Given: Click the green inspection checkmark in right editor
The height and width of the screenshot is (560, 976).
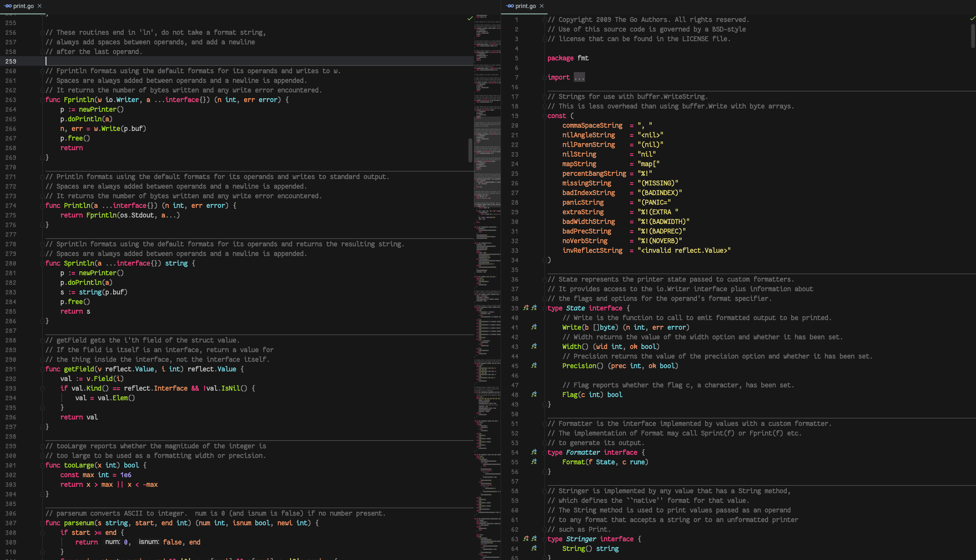Looking at the screenshot, I should click(972, 18).
